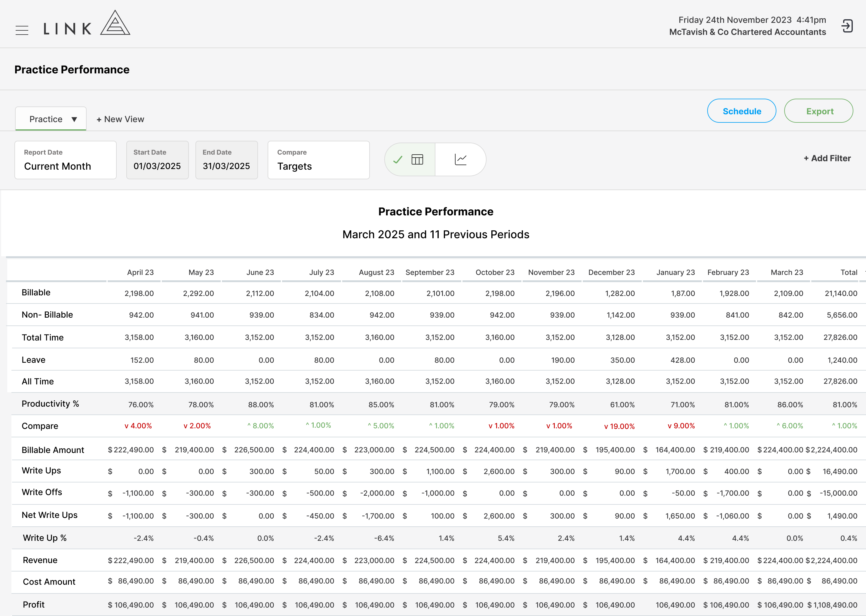
Task: Select the July 23 column header
Action: coord(321,272)
